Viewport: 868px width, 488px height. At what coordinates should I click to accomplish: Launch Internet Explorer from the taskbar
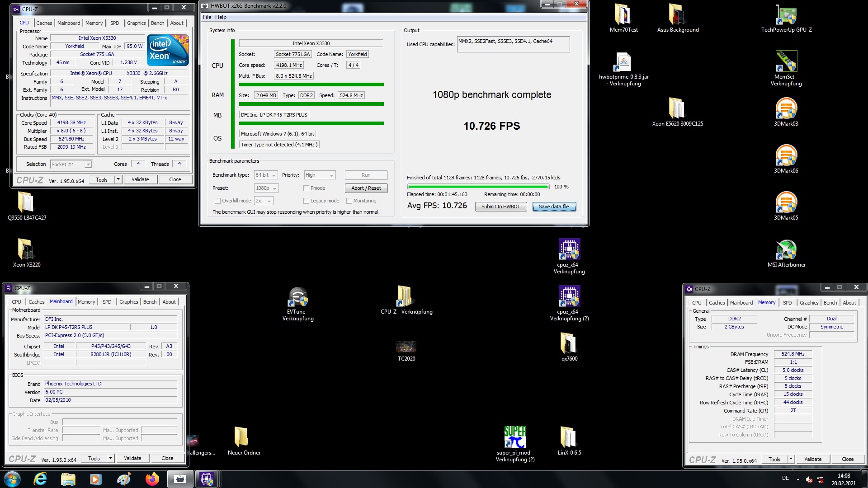pos(40,479)
